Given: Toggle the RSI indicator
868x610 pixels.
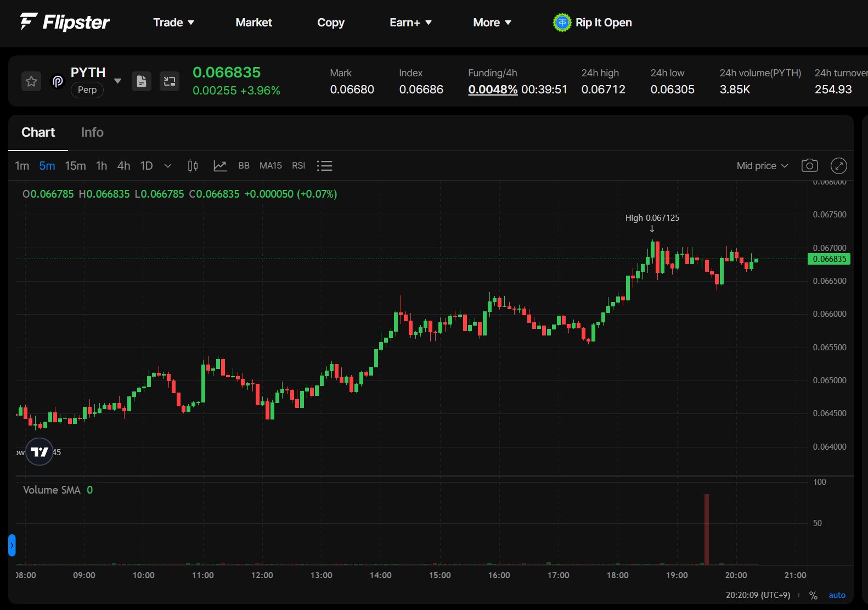Looking at the screenshot, I should (x=298, y=166).
